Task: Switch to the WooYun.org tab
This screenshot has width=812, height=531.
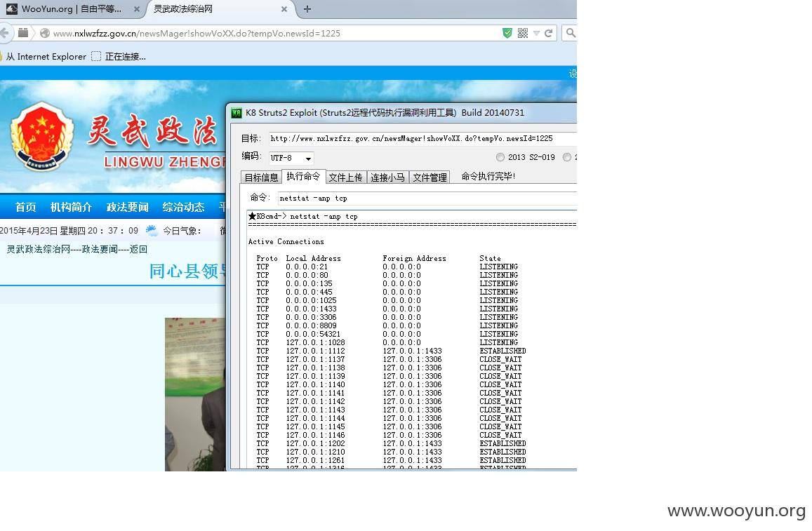Action: [72, 9]
